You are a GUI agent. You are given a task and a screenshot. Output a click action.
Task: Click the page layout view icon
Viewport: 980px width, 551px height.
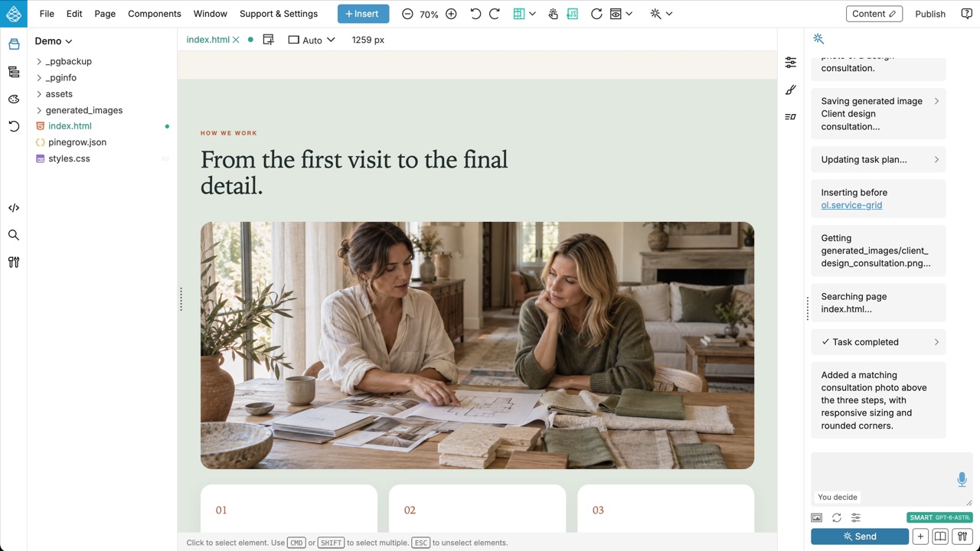click(x=519, y=14)
